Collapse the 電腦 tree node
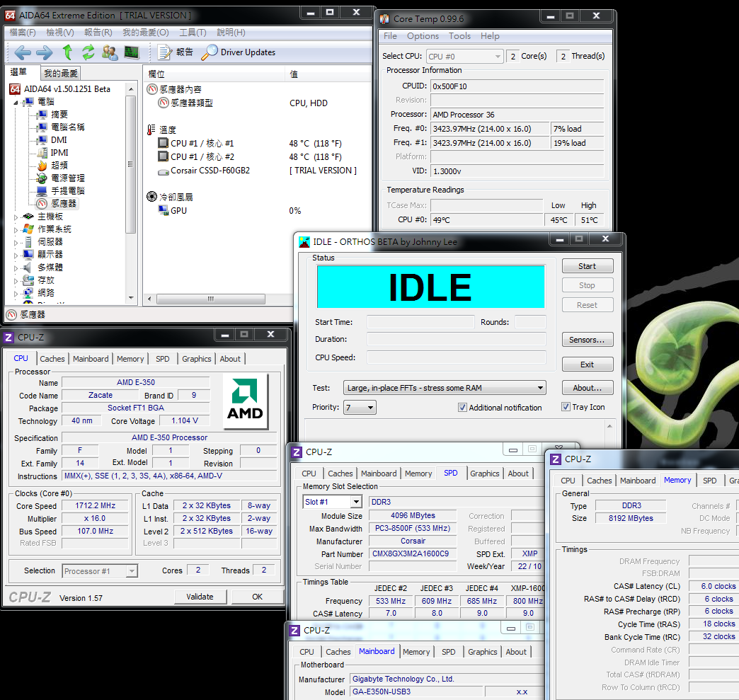 [16, 103]
